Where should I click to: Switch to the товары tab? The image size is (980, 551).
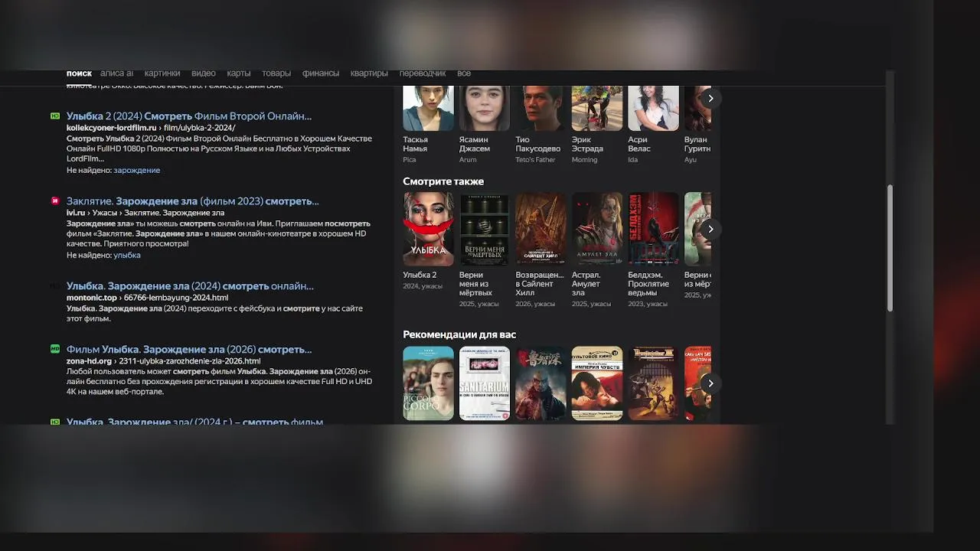click(x=276, y=73)
